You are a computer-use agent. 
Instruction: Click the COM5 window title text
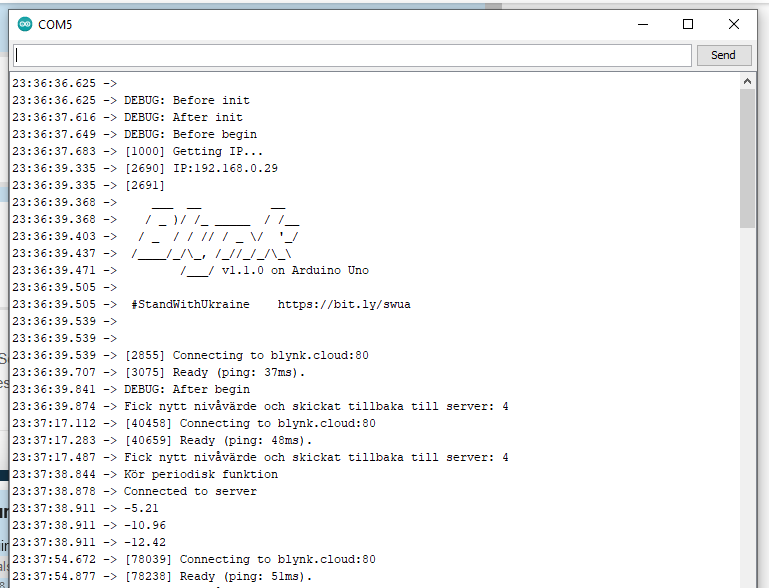[x=55, y=25]
